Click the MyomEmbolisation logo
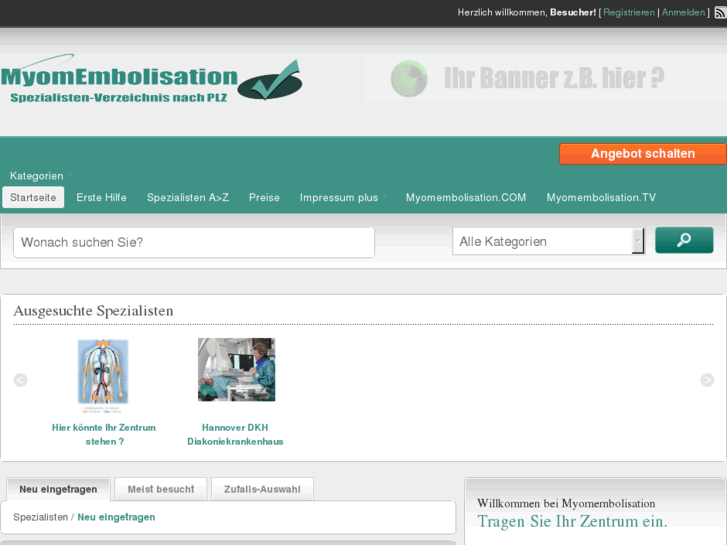The width and height of the screenshot is (727, 545). 152,78
